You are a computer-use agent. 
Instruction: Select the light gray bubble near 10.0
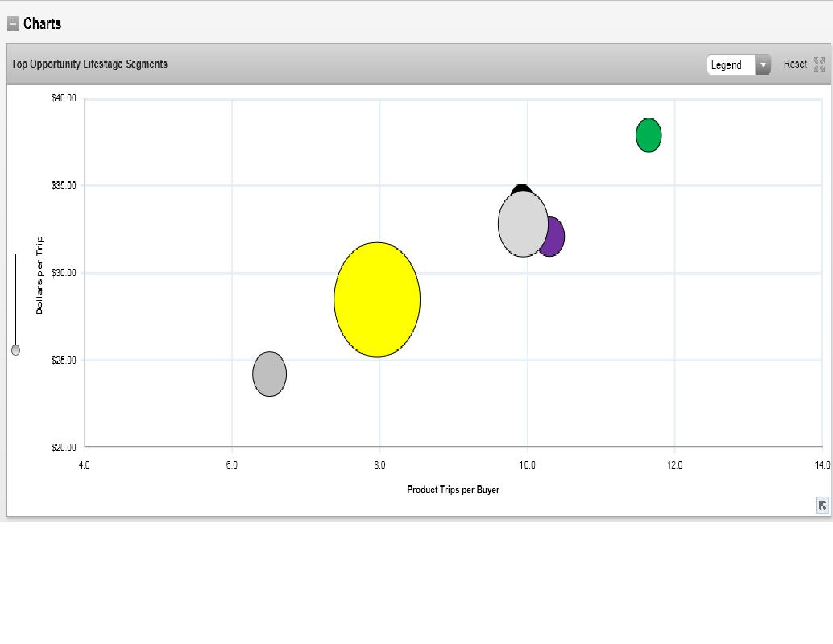[x=522, y=225]
